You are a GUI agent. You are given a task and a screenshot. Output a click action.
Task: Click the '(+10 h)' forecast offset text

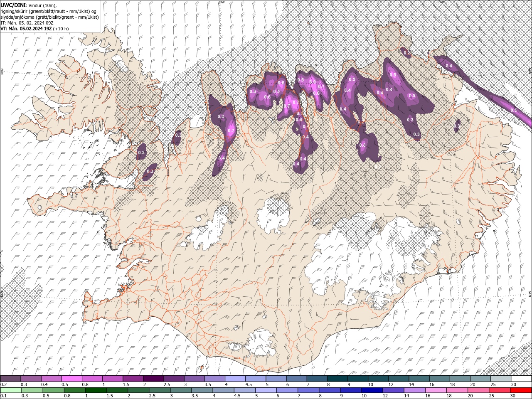(x=61, y=29)
